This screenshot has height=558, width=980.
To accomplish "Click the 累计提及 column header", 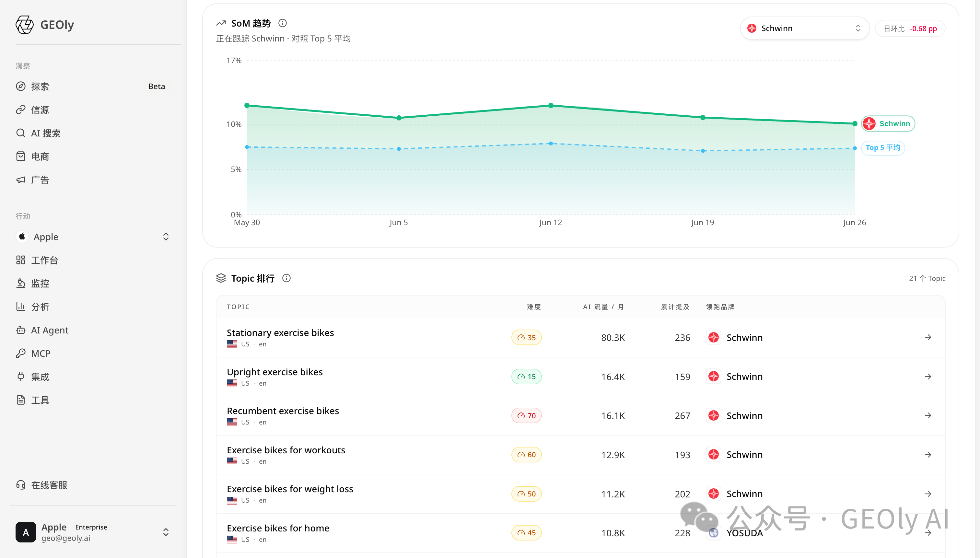I will [x=675, y=307].
